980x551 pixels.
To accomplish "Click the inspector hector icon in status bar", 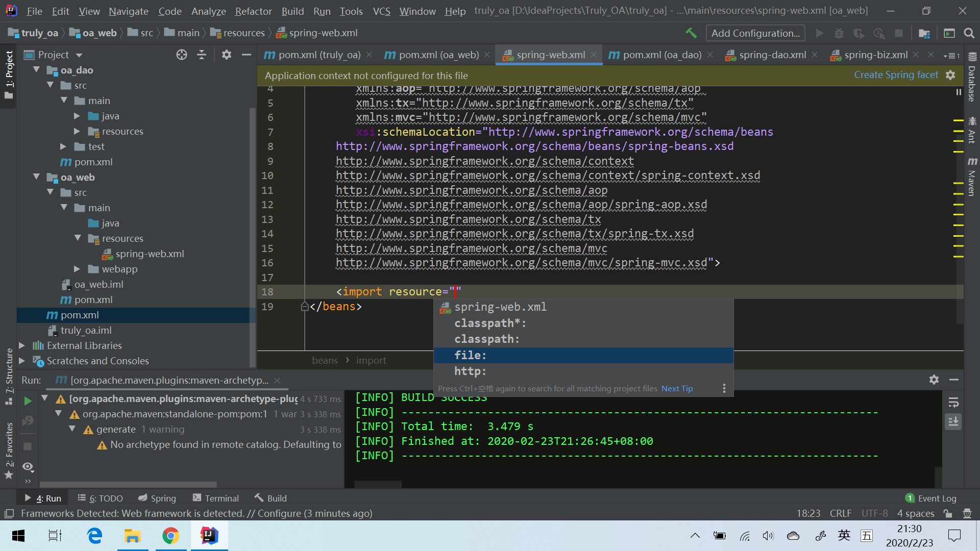I will click(x=967, y=513).
